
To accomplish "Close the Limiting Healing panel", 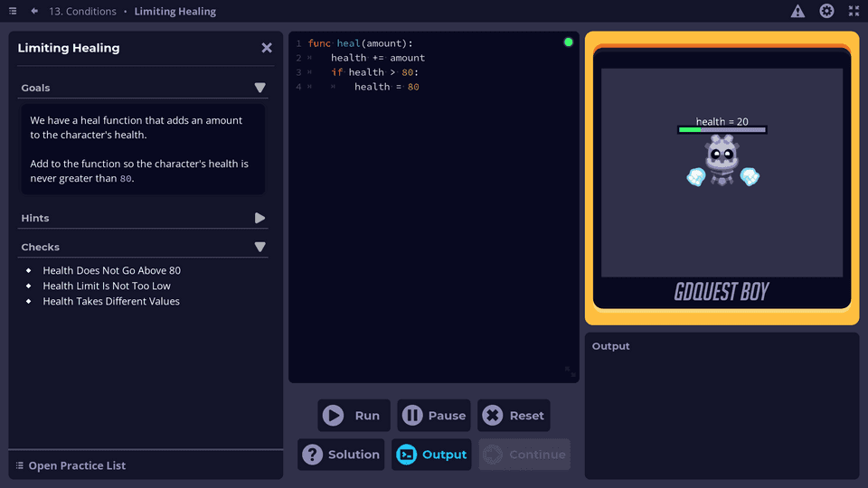I will (x=267, y=48).
